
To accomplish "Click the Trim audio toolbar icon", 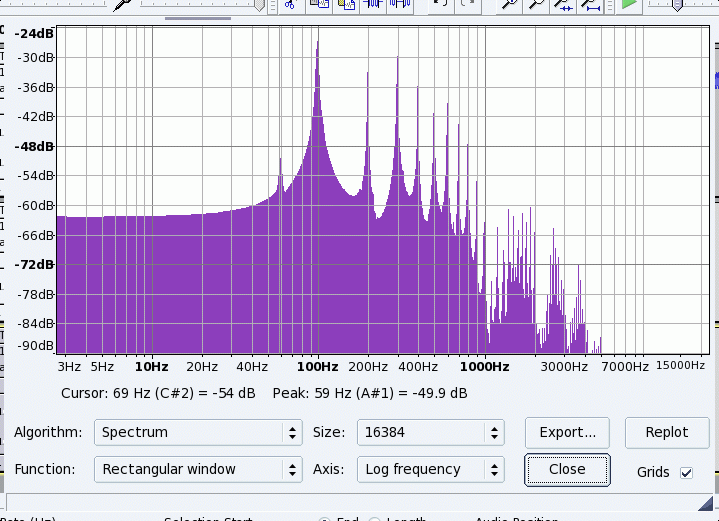I will click(374, 4).
